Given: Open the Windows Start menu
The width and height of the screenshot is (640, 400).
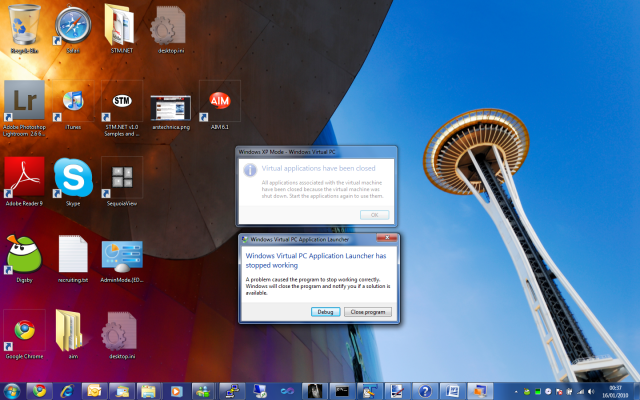Looking at the screenshot, I should click(x=11, y=391).
